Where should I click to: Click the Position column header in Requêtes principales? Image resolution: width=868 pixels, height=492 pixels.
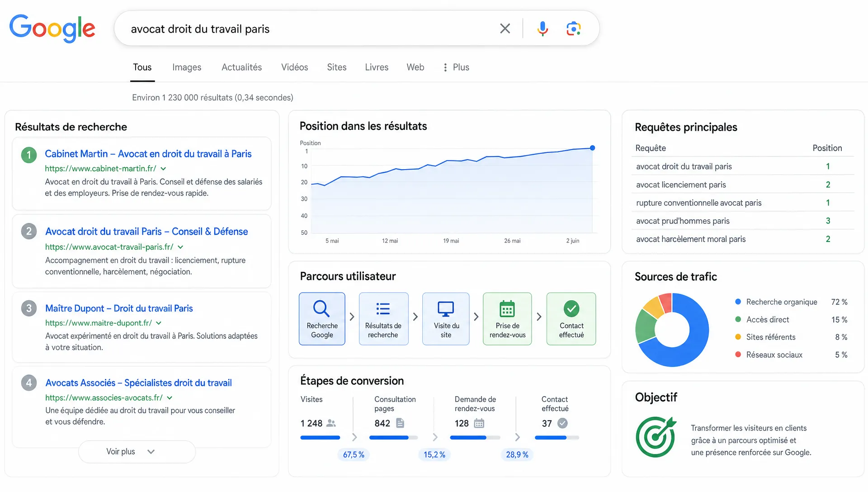pos(827,148)
